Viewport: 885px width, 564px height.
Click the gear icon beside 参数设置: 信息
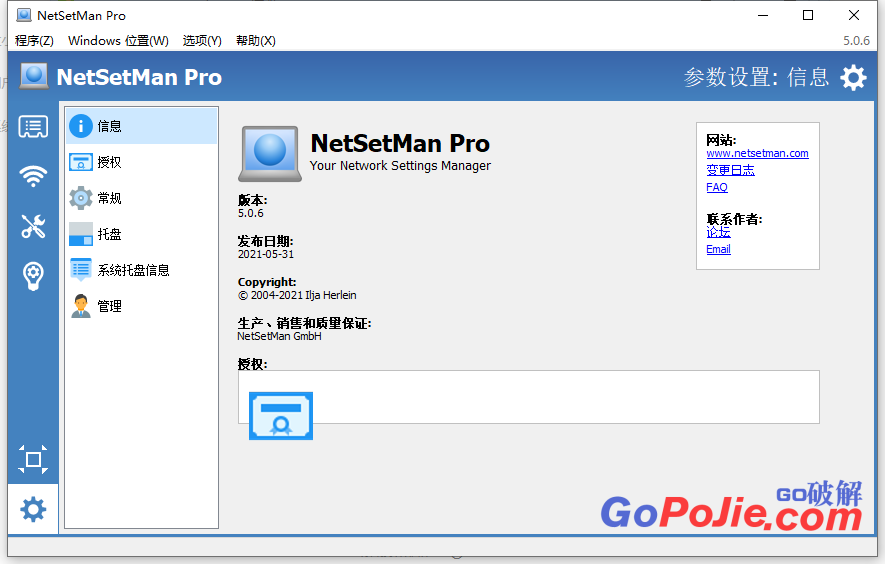[853, 77]
